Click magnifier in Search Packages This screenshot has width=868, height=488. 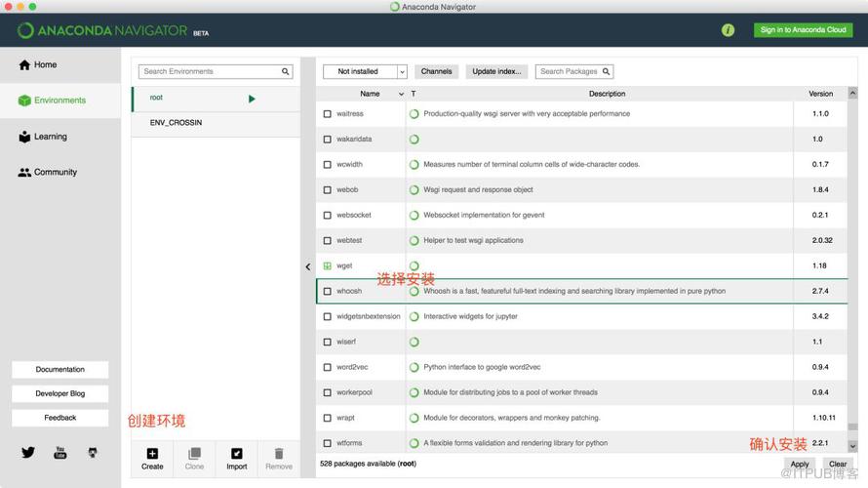(607, 71)
